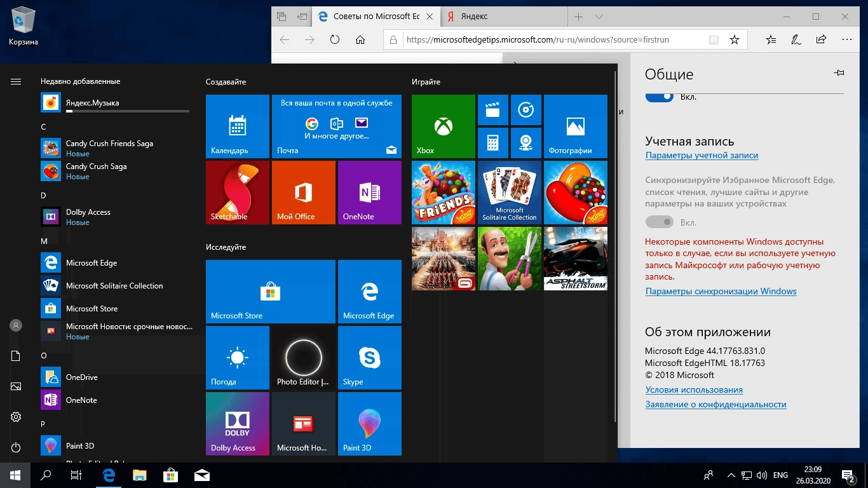Open the Groove Music small tile
868x488 pixels.
(x=526, y=110)
